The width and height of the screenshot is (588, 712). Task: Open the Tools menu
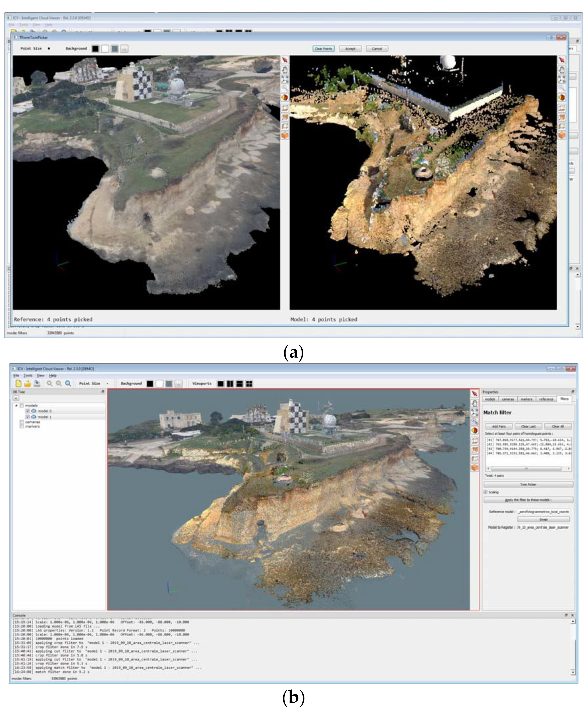point(28,376)
